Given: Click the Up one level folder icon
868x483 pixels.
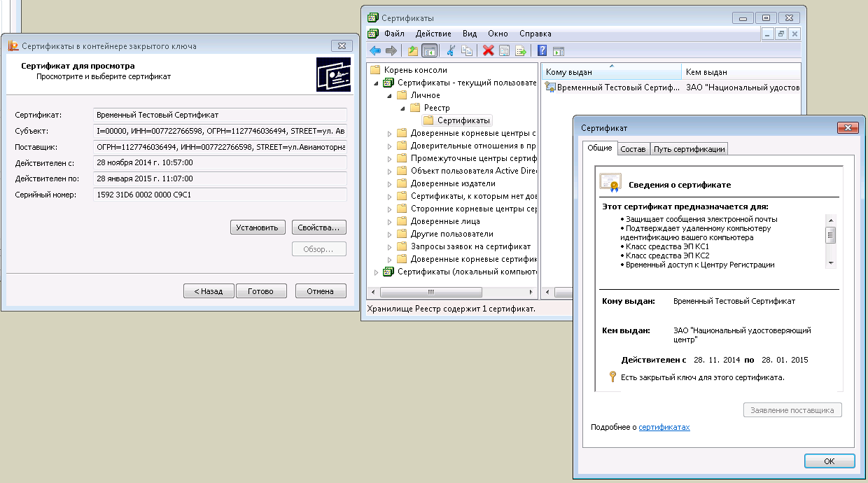Looking at the screenshot, I should (413, 50).
